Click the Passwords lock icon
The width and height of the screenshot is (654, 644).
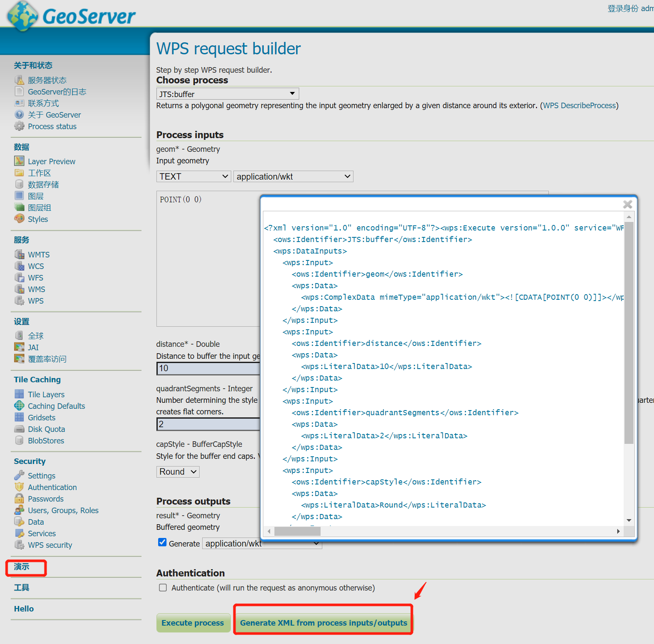coord(19,499)
